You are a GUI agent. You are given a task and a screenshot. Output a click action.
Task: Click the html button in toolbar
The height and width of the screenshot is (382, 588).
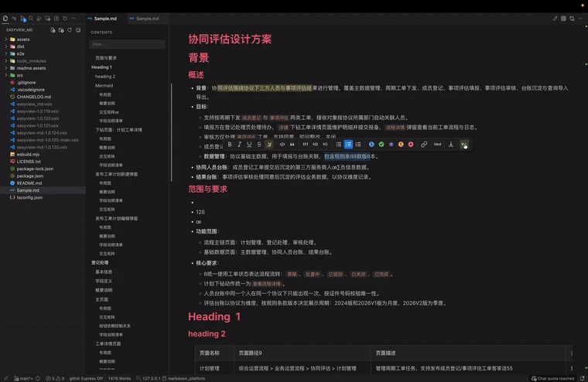click(437, 145)
